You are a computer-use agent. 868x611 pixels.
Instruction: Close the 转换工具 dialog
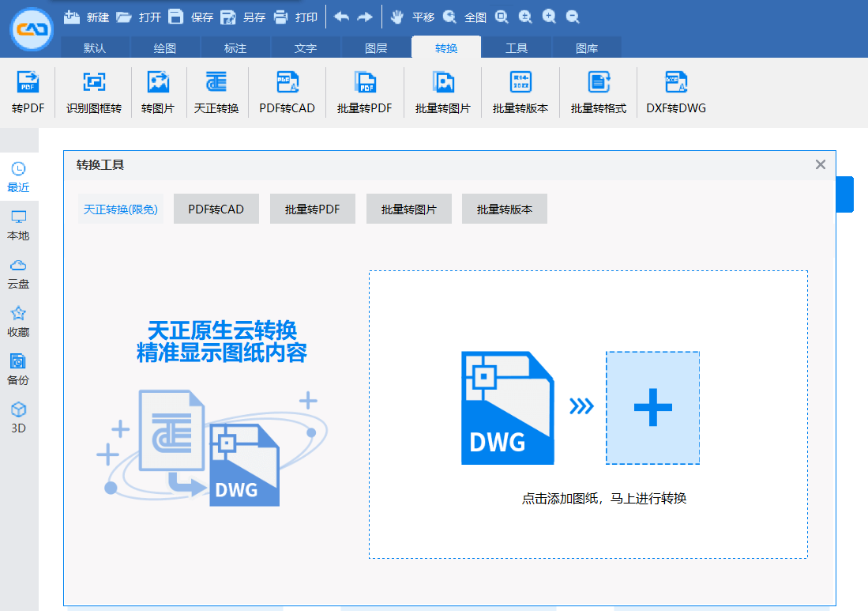tap(821, 164)
